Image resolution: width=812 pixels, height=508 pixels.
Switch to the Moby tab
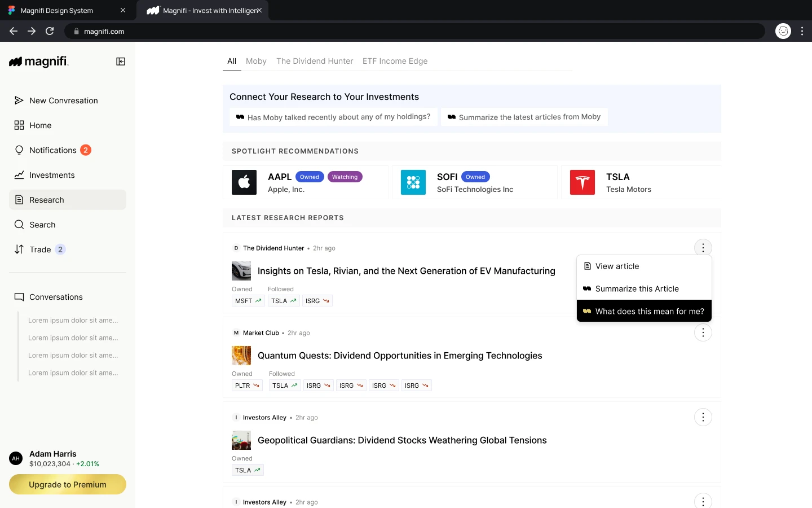tap(256, 61)
